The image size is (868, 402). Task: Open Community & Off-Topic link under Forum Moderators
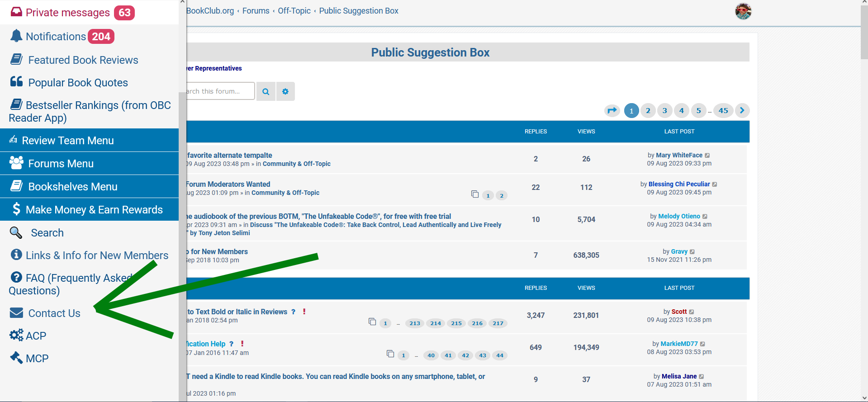[285, 193]
